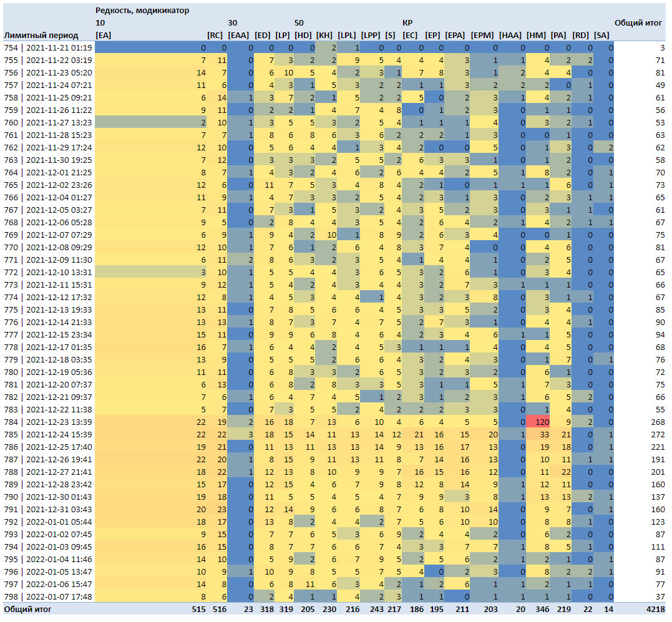Select the [LPP] grand total 243
This screenshot has height=622, width=672.
377,609
